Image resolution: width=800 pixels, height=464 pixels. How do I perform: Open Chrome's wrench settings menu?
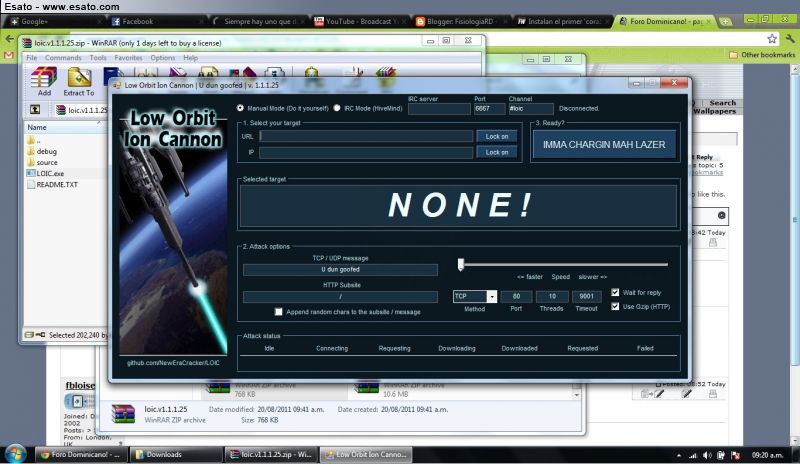click(790, 39)
